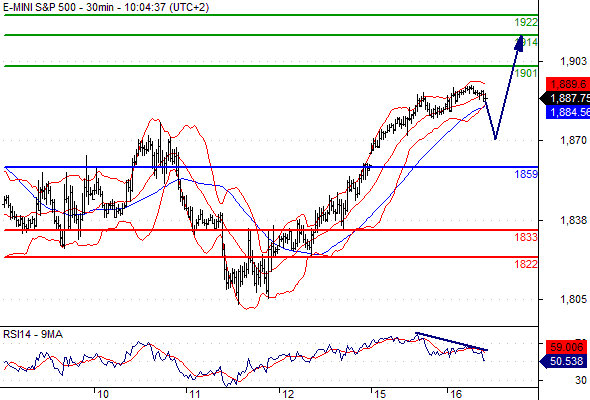Click the 1,903 price axis value
590x400 pixels.
point(573,61)
